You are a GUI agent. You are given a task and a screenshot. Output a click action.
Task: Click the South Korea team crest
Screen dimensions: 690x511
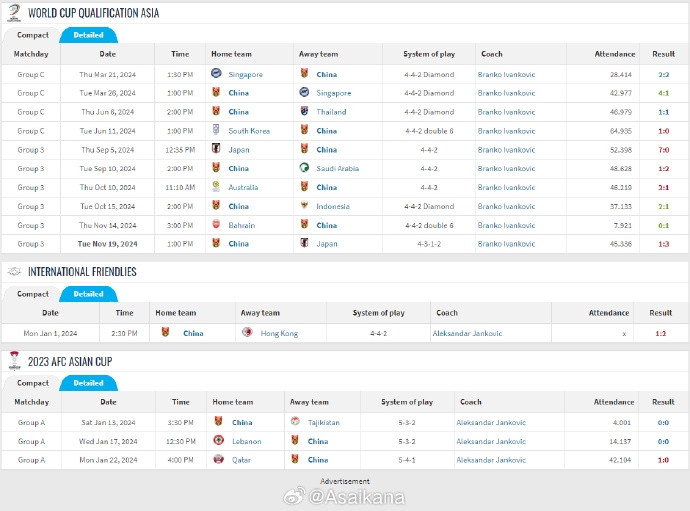point(216,131)
